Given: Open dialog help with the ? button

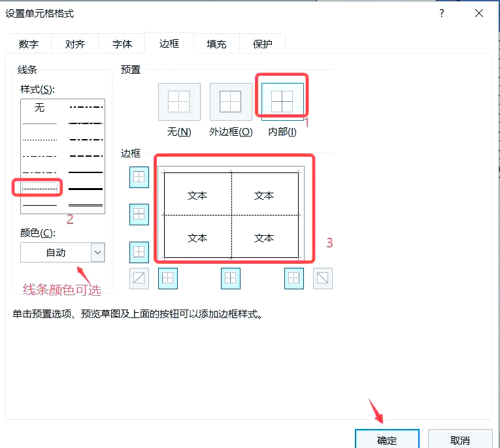Looking at the screenshot, I should pyautogui.click(x=442, y=13).
